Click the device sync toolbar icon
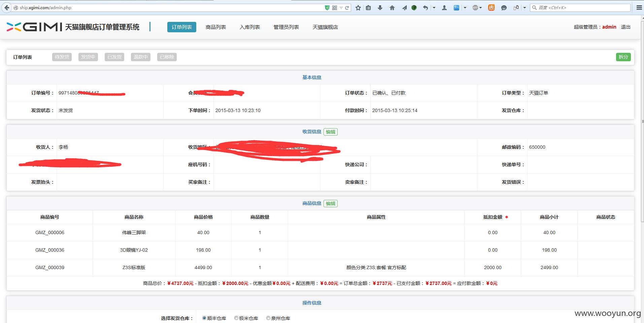The height and width of the screenshot is (323, 644). (x=516, y=8)
